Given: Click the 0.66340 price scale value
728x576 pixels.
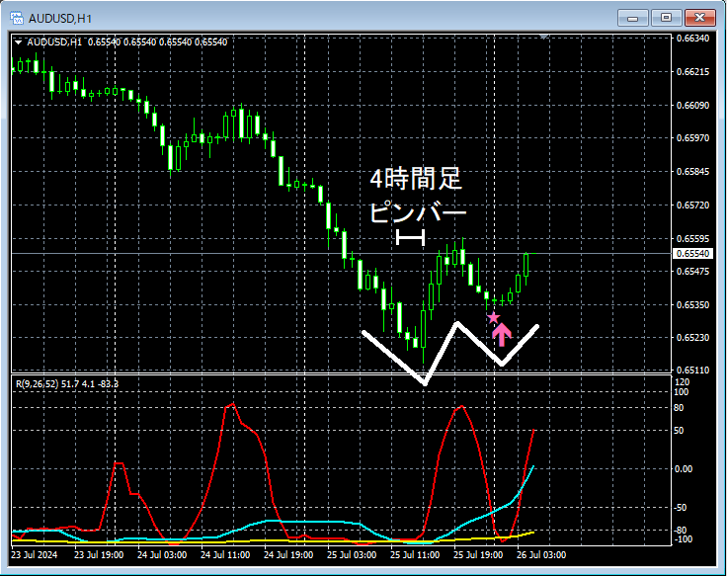Looking at the screenshot, I should 692,39.
